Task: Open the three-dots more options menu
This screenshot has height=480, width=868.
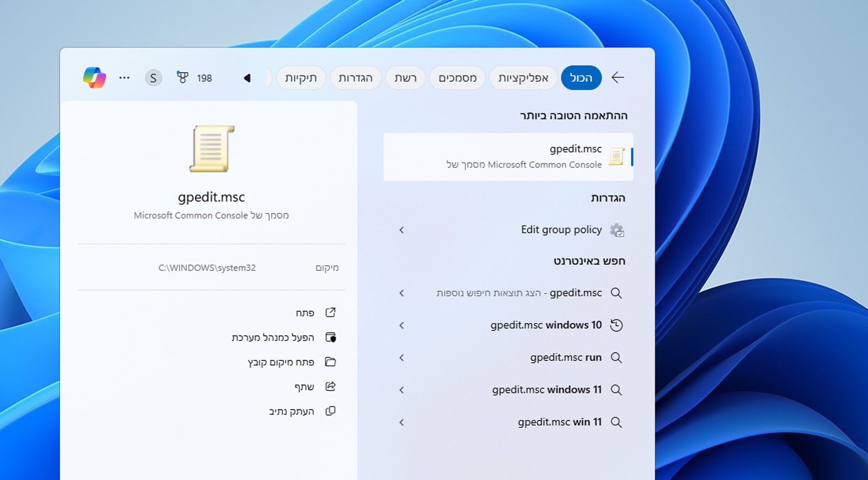Action: coord(124,78)
